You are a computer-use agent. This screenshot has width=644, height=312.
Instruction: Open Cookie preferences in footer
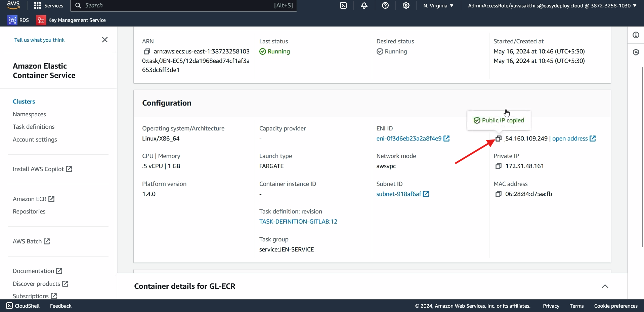(x=616, y=306)
